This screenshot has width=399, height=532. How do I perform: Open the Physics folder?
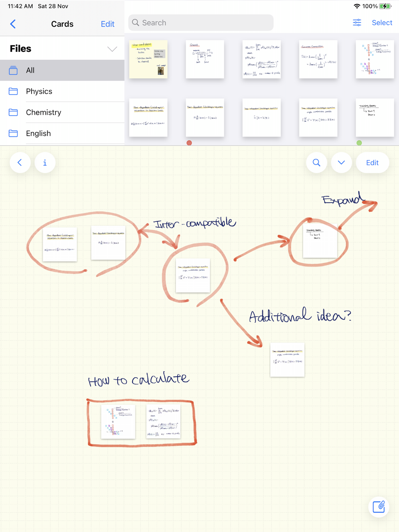pyautogui.click(x=62, y=91)
